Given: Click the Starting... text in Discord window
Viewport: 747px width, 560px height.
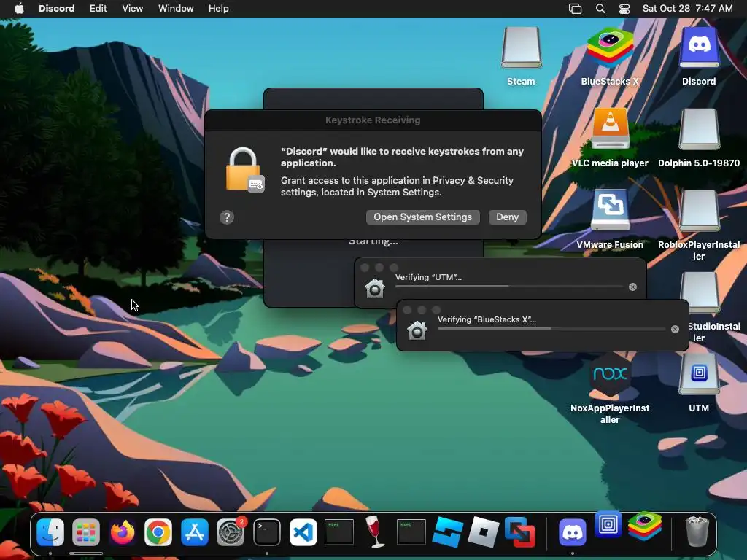Looking at the screenshot, I should pos(373,241).
